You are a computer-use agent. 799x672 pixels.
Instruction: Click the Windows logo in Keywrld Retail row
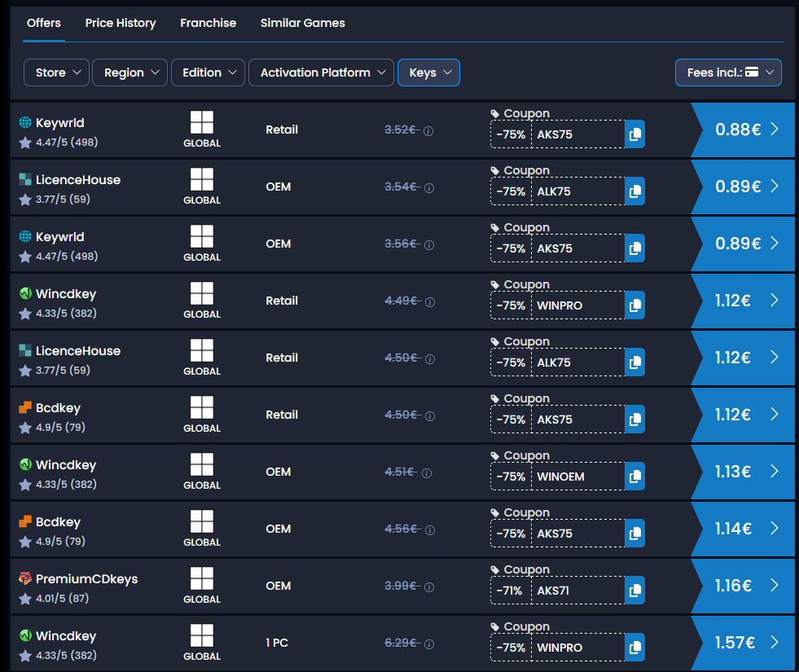202,122
